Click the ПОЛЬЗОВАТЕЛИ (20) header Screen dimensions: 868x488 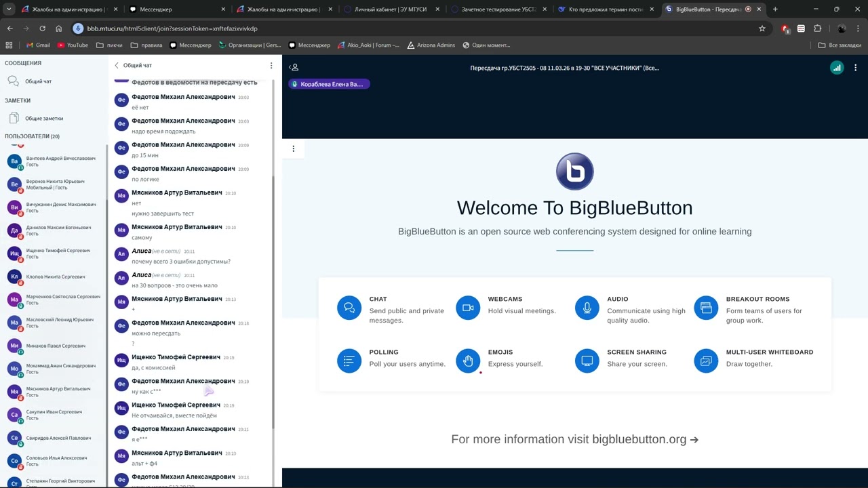point(32,136)
